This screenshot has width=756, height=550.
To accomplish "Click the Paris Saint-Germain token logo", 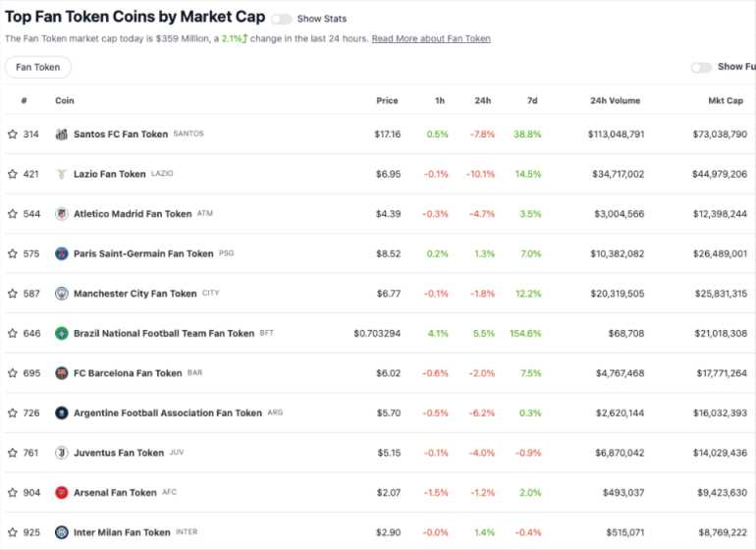I will coord(62,253).
